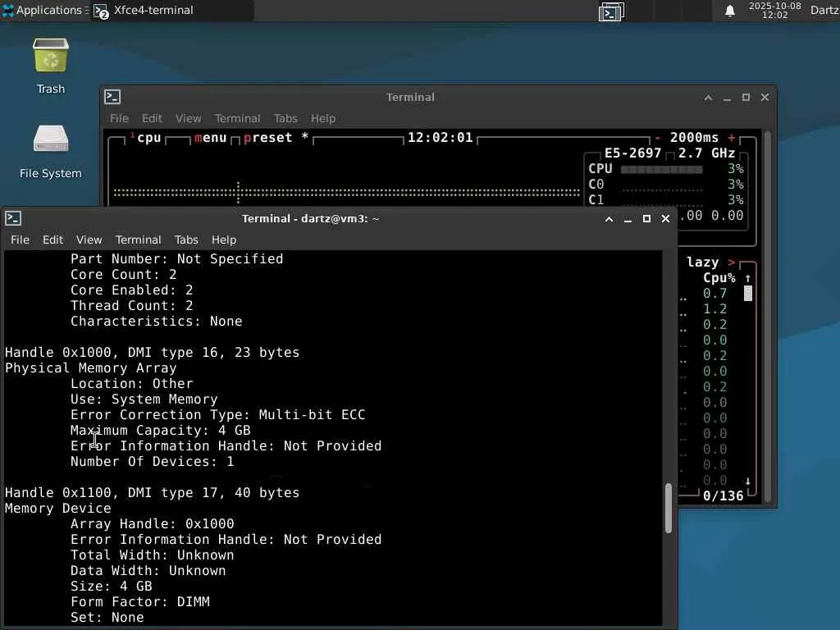Click the 'Form Factor: DIMM' line
This screenshot has width=840, height=630.
pyautogui.click(x=139, y=601)
